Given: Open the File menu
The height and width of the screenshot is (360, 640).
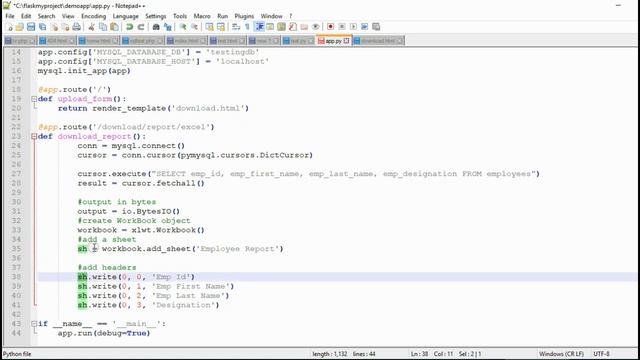Looking at the screenshot, I should tap(10, 16).
